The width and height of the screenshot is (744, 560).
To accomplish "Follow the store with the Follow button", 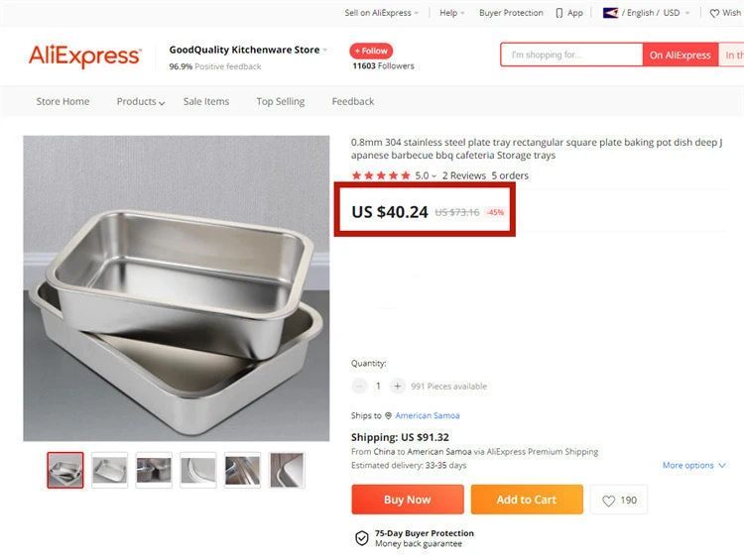I will click(371, 51).
